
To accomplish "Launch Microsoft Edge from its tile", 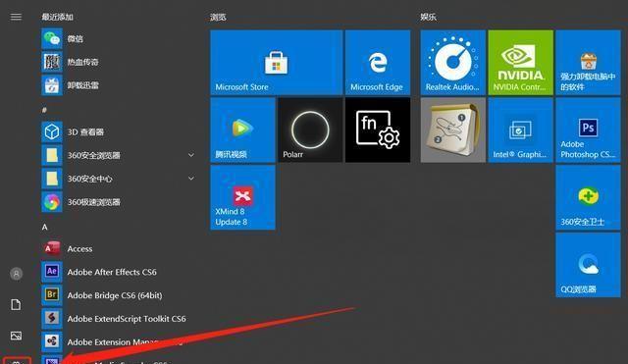I will point(378,63).
